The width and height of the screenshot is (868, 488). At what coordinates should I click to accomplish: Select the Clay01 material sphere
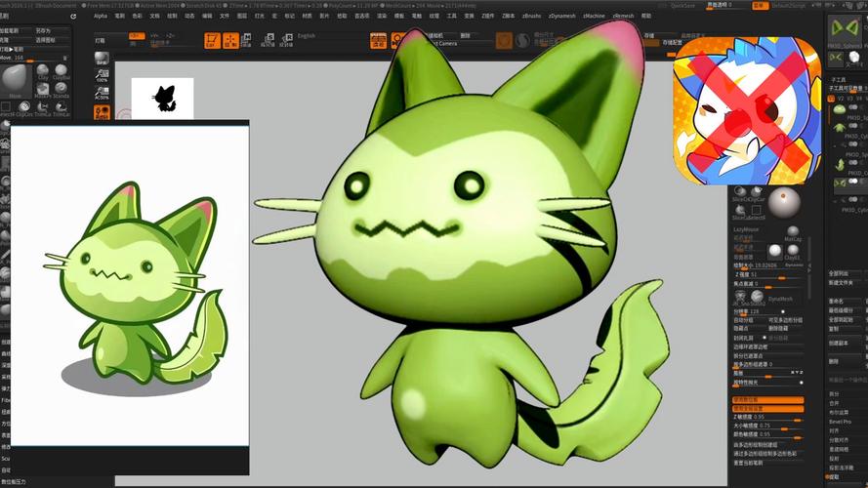click(793, 253)
